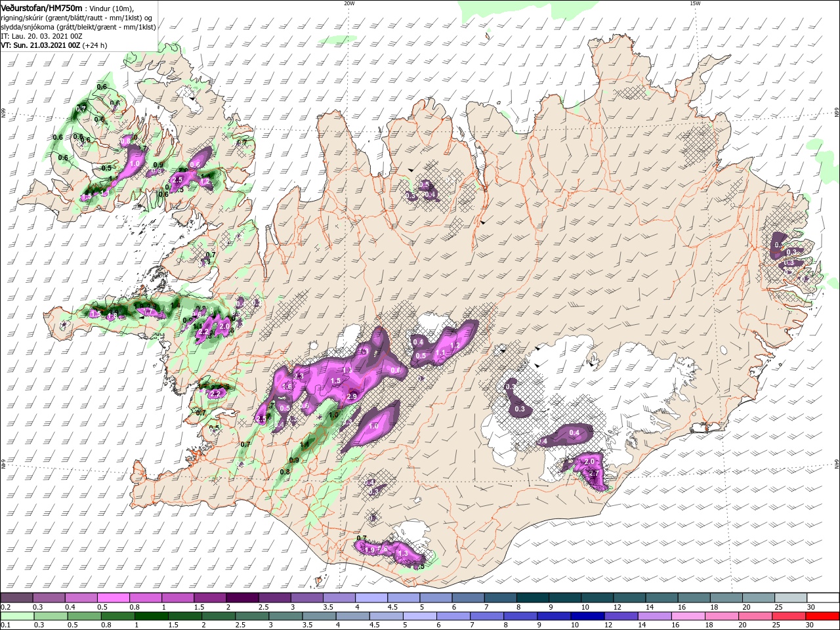Pick bright pink top-row swatch between 0.5 and 0.8
The image size is (840, 630).
coord(113,598)
